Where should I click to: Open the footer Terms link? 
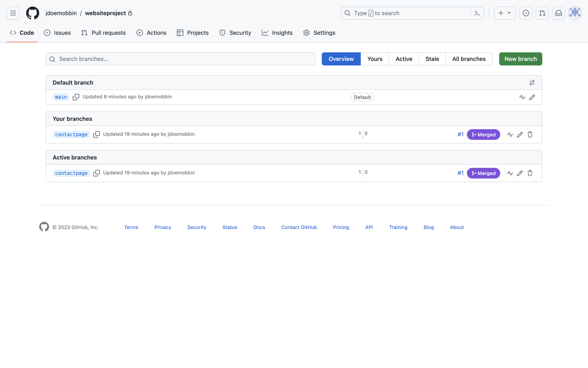(x=131, y=227)
